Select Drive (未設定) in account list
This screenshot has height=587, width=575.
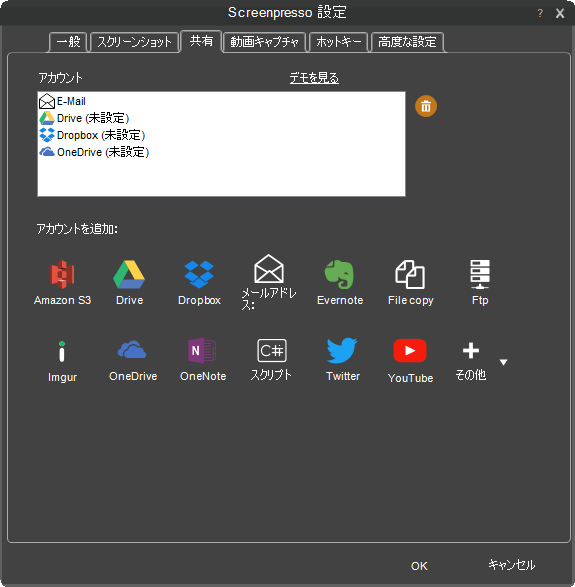point(221,118)
